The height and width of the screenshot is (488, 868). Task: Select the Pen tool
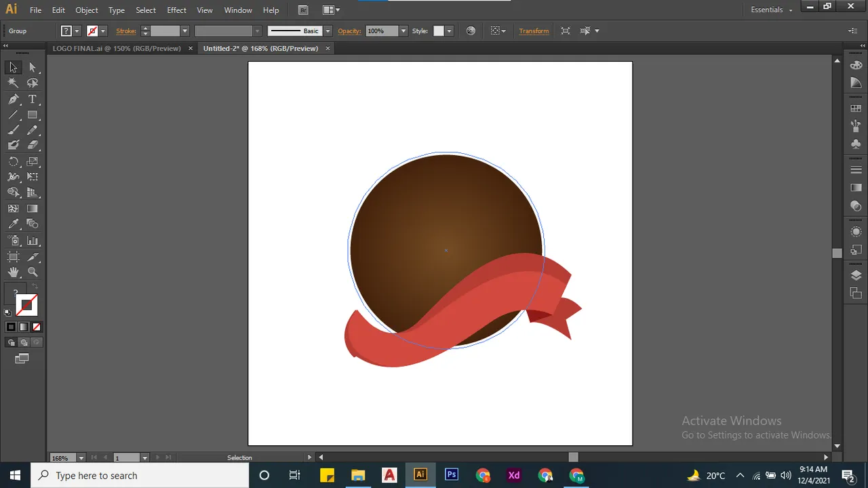pos(13,99)
